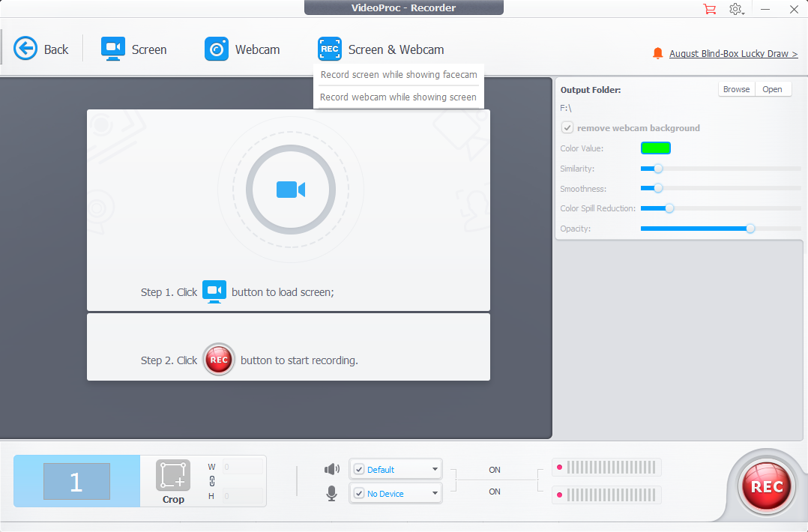Open the settings gear menu
The width and height of the screenshot is (808, 532).
tap(736, 9)
